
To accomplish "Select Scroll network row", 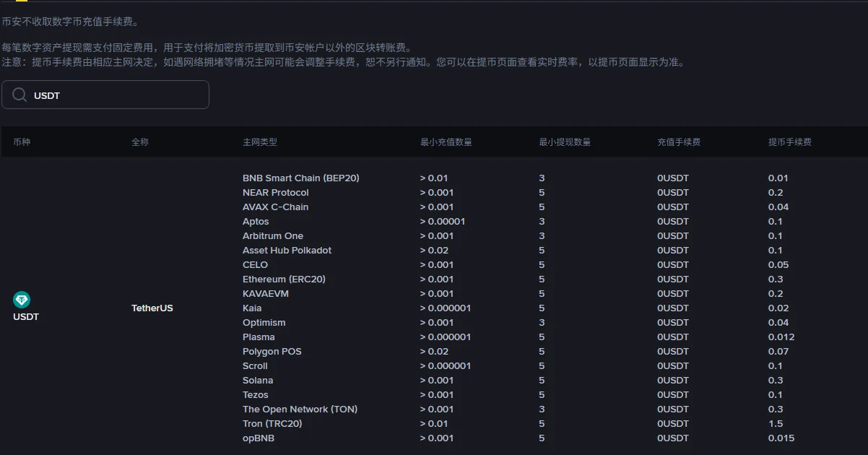I will pos(255,366).
